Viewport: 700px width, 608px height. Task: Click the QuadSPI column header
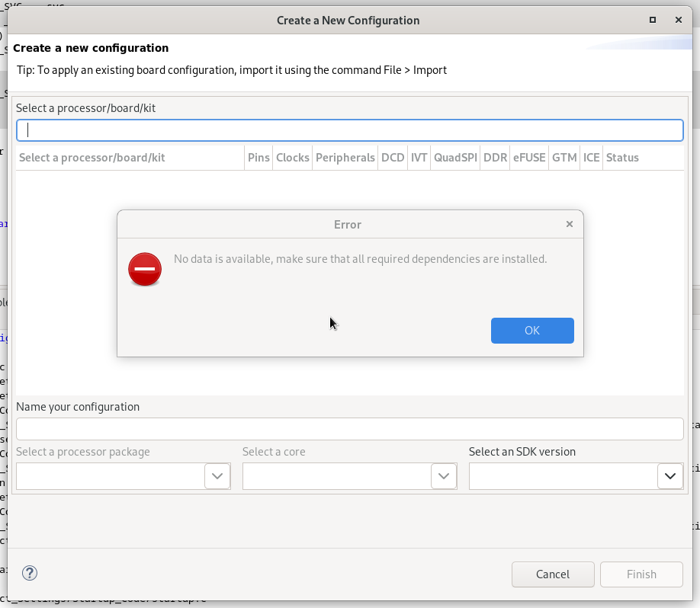(455, 158)
